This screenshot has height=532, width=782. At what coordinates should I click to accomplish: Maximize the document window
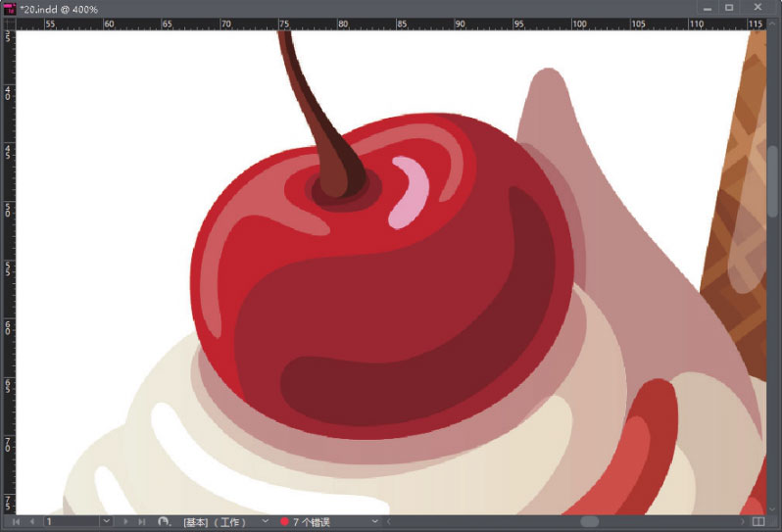[x=728, y=8]
